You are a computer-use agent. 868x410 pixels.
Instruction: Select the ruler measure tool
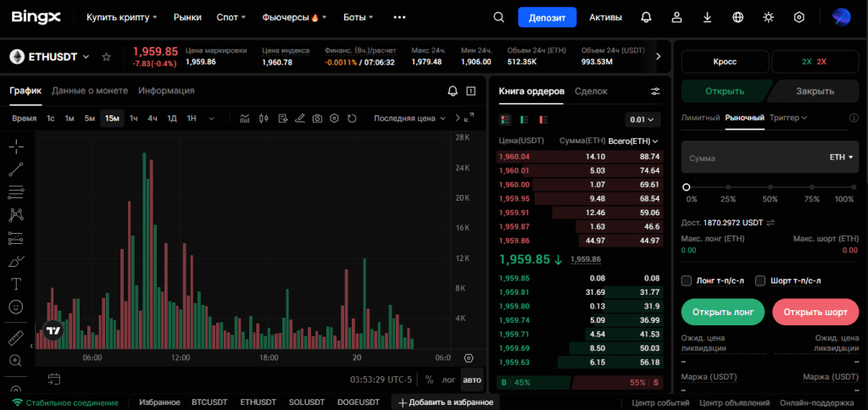pos(16,337)
